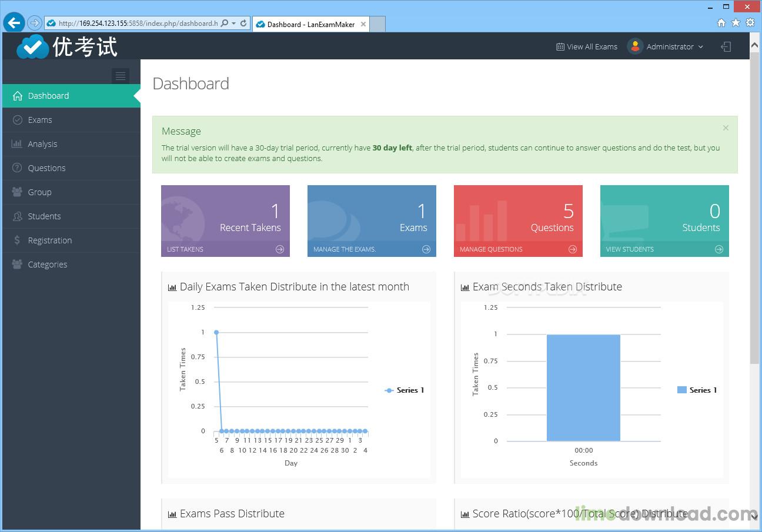Image resolution: width=762 pixels, height=532 pixels.
Task: Click arrow icon on List Takens card
Action: point(280,249)
